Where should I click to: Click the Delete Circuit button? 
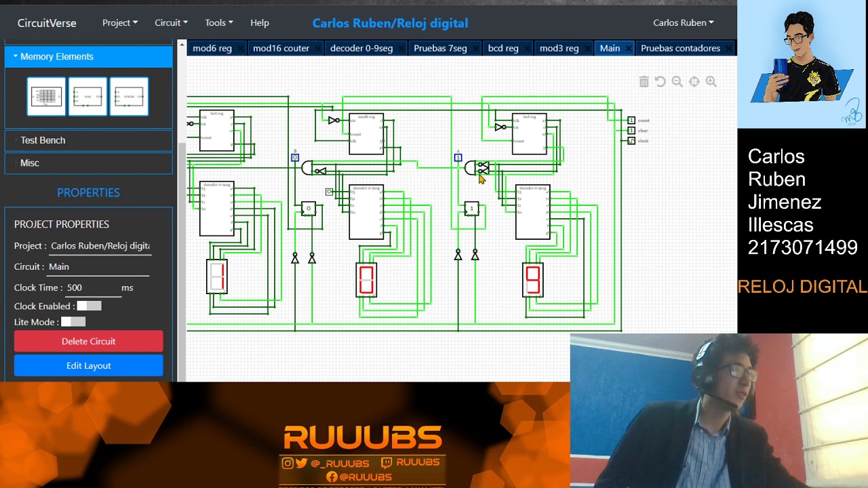click(89, 341)
